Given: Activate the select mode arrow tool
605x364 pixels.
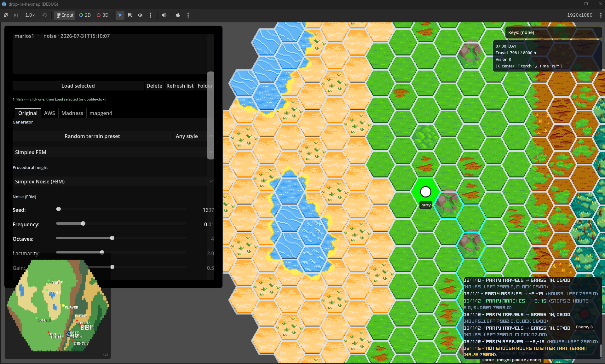Looking at the screenshot, I should 120,15.
